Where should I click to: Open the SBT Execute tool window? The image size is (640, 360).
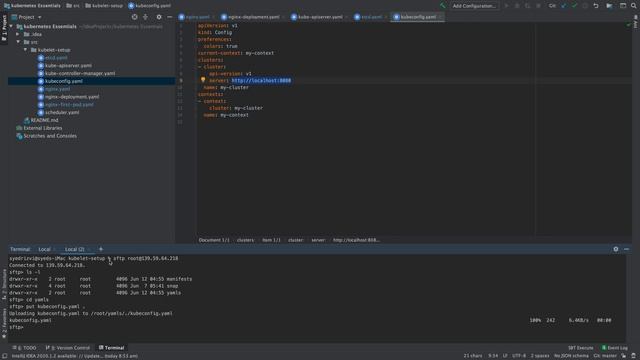(580, 348)
